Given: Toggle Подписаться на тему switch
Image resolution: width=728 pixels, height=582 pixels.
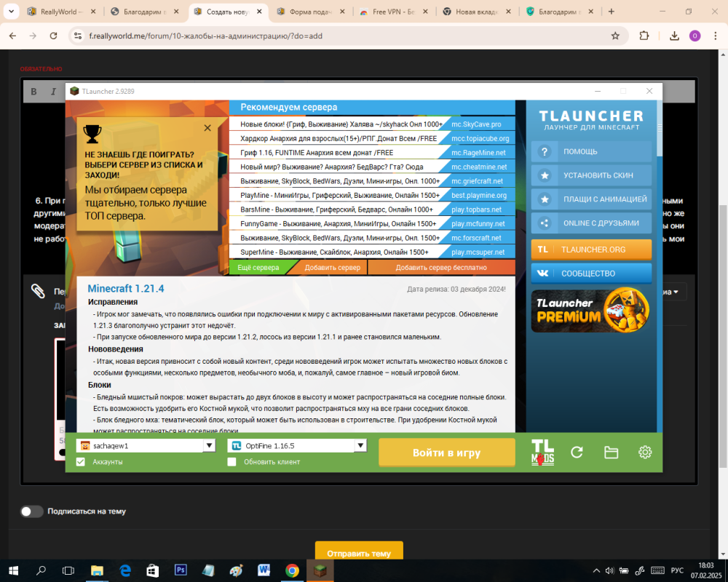Looking at the screenshot, I should pos(31,511).
